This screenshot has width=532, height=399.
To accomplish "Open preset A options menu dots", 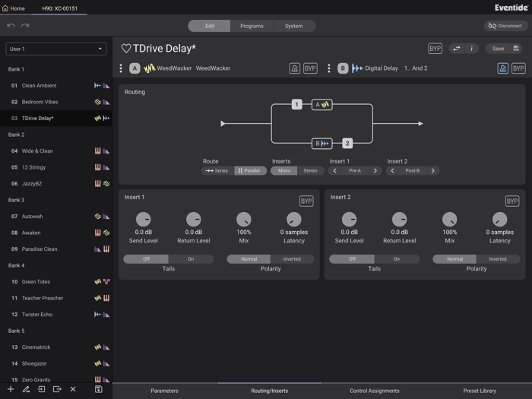I will [x=121, y=68].
